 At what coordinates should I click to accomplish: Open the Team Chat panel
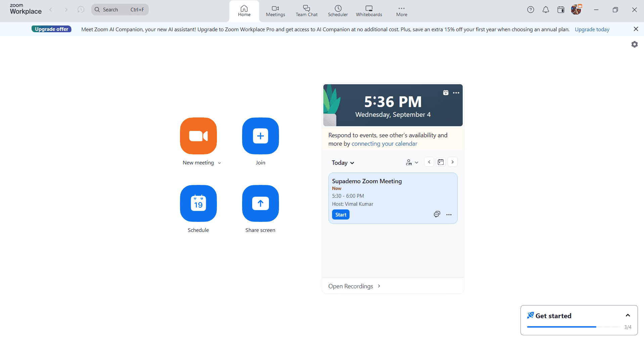coord(306,11)
